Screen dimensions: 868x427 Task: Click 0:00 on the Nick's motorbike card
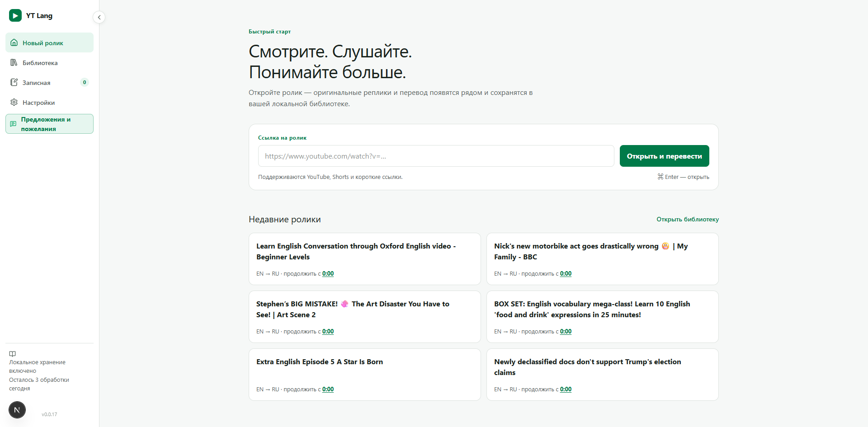(566, 274)
